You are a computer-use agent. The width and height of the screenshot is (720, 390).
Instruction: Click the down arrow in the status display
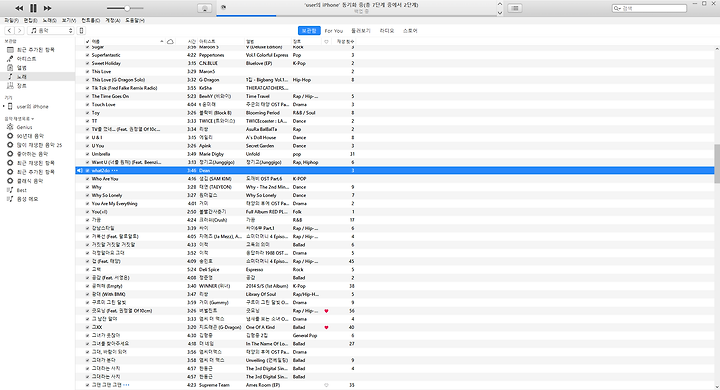(500, 13)
